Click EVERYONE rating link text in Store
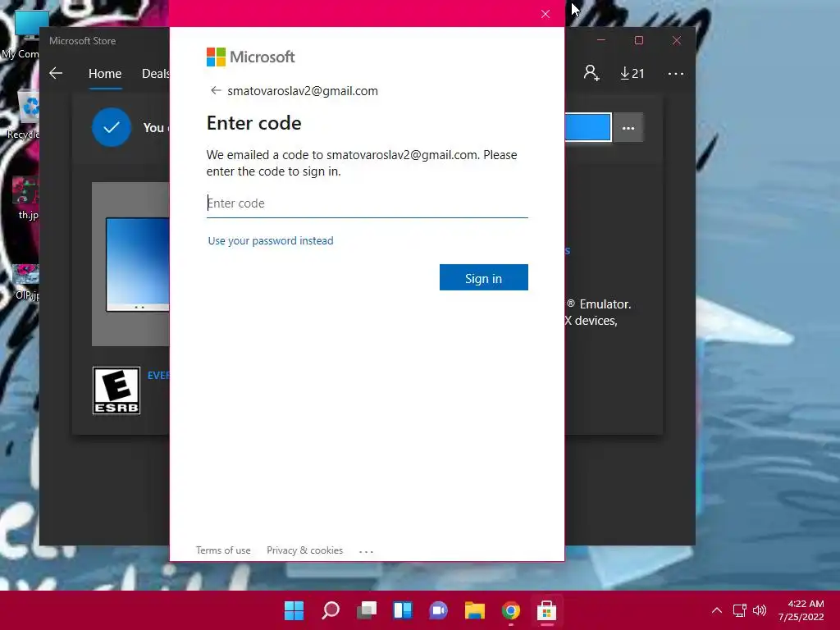Screen dimensions: 840x630 (158, 376)
